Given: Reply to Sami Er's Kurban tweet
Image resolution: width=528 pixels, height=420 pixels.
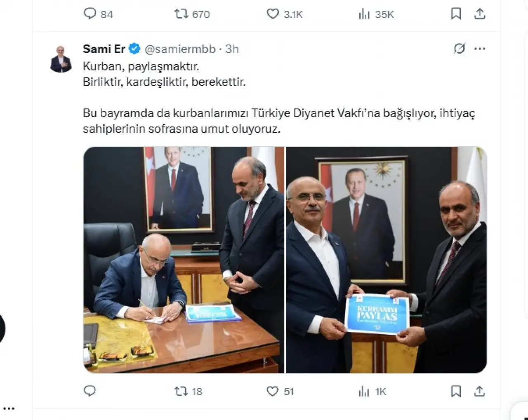Looking at the screenshot, I should pyautogui.click(x=90, y=391).
